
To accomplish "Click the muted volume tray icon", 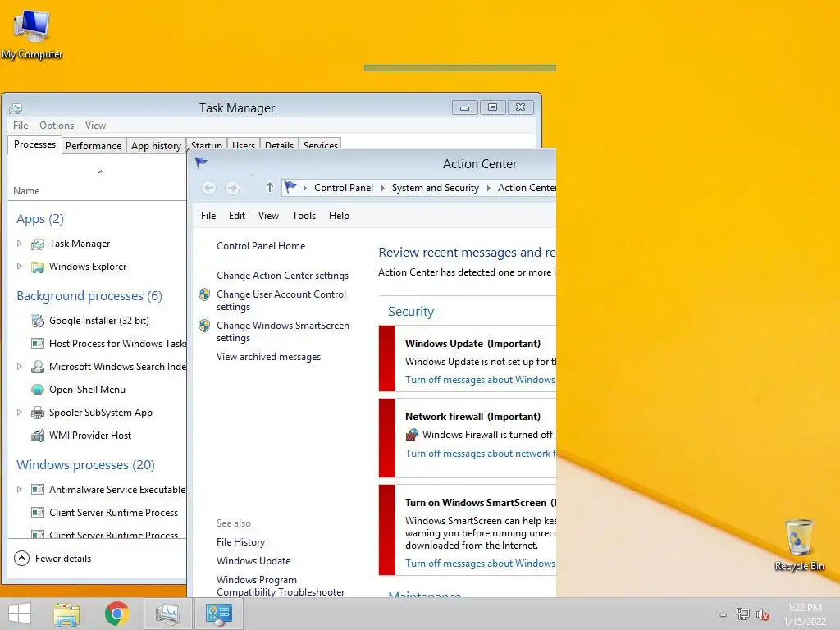I will pos(762,614).
